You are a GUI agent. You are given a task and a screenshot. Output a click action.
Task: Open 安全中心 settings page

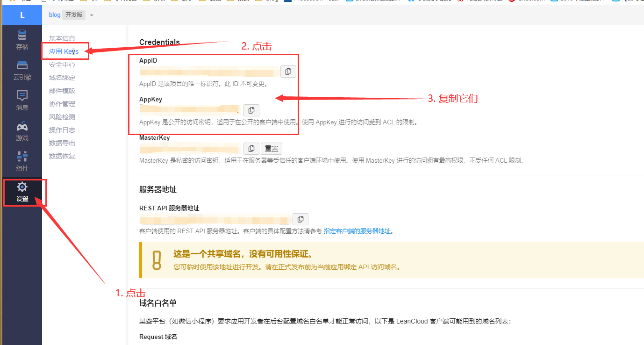click(62, 65)
